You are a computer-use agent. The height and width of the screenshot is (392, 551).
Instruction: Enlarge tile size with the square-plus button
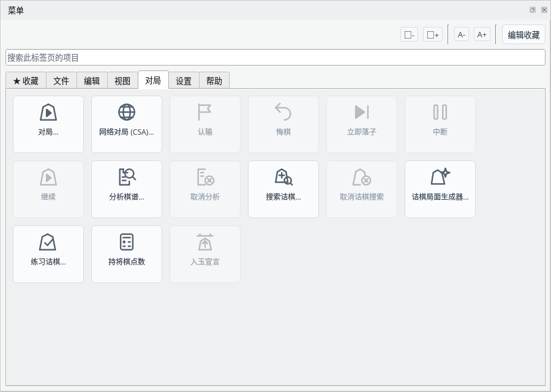click(x=433, y=35)
